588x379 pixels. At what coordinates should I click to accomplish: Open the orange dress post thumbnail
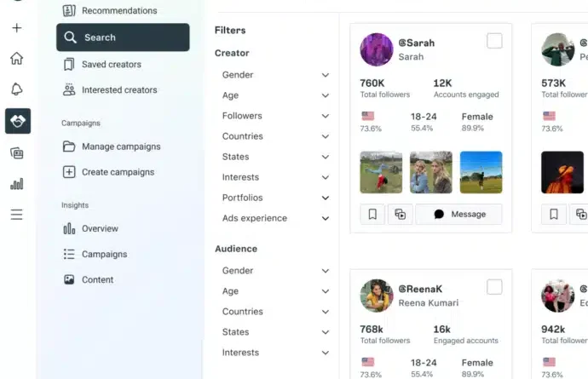click(562, 172)
